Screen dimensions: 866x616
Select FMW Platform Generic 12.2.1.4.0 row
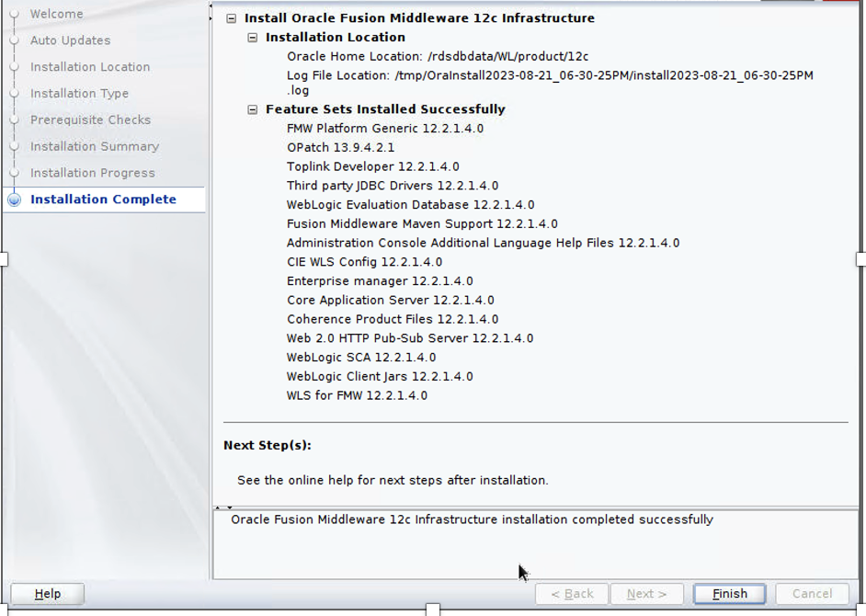pyautogui.click(x=385, y=129)
